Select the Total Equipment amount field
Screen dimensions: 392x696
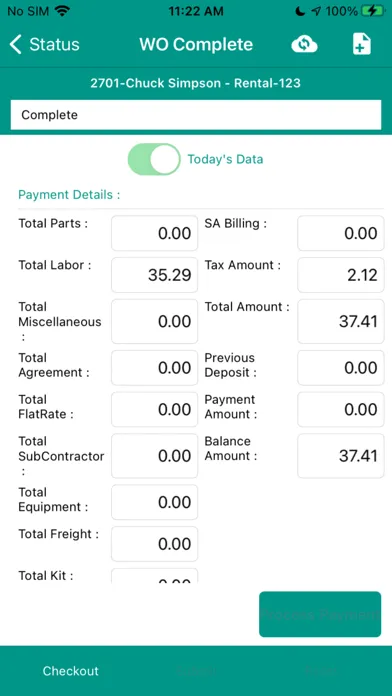(x=154, y=502)
